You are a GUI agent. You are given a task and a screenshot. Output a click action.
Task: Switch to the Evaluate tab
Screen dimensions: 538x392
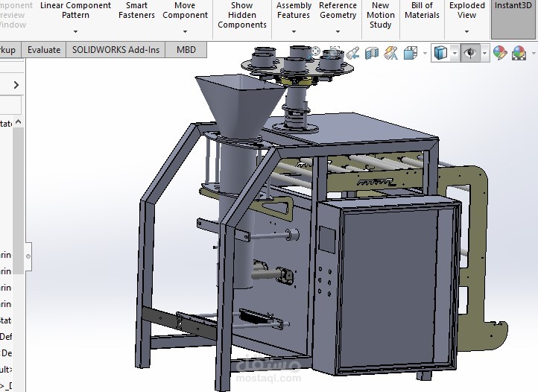[44, 50]
